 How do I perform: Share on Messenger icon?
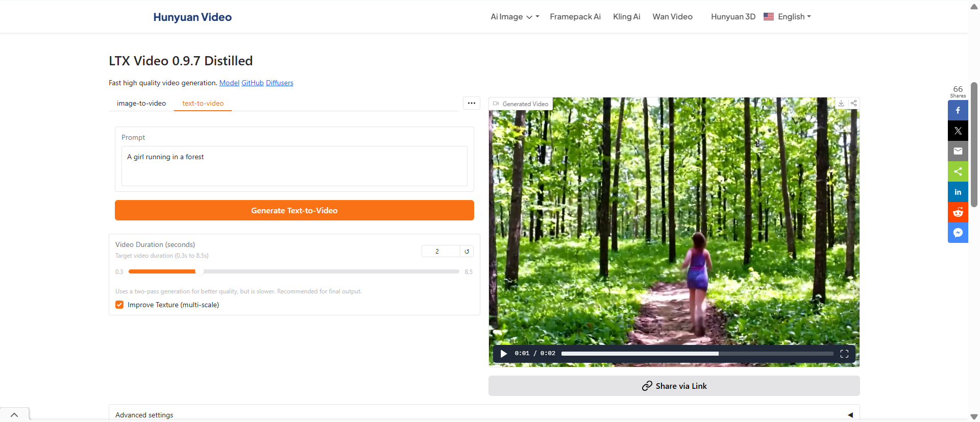pyautogui.click(x=958, y=233)
